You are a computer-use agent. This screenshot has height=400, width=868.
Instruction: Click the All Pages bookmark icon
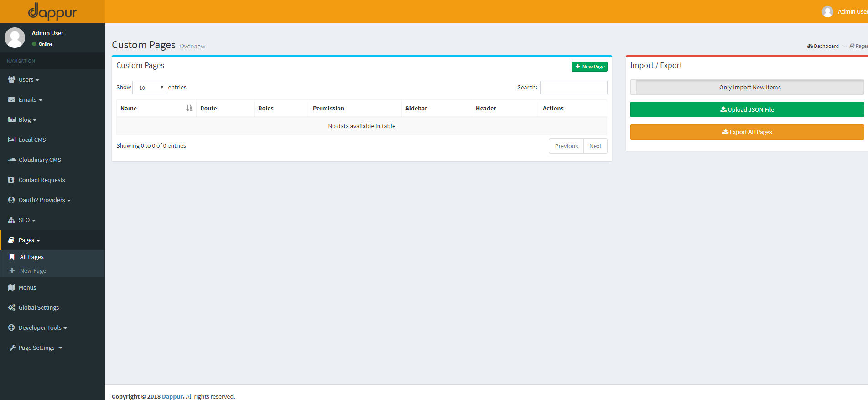click(x=12, y=257)
